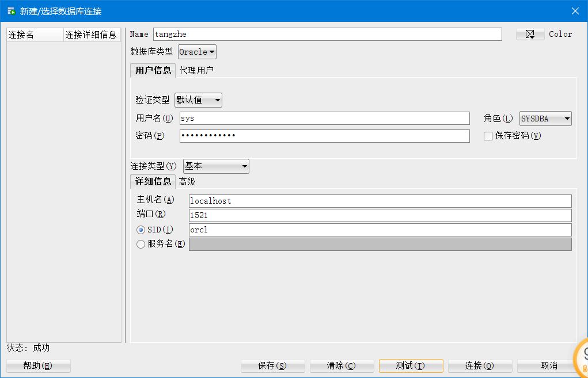Viewport: 588px width, 378px height.
Task: Click the 清除 clear button
Action: [x=342, y=365]
